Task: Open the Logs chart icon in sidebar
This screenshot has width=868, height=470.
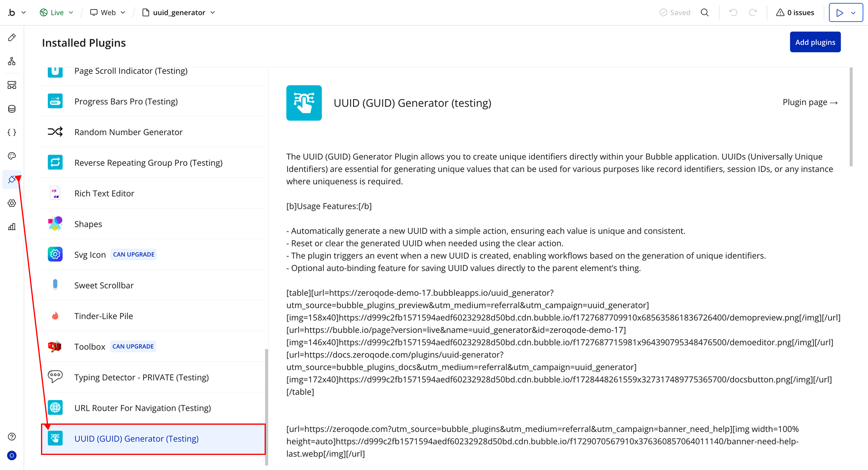Action: (x=12, y=227)
